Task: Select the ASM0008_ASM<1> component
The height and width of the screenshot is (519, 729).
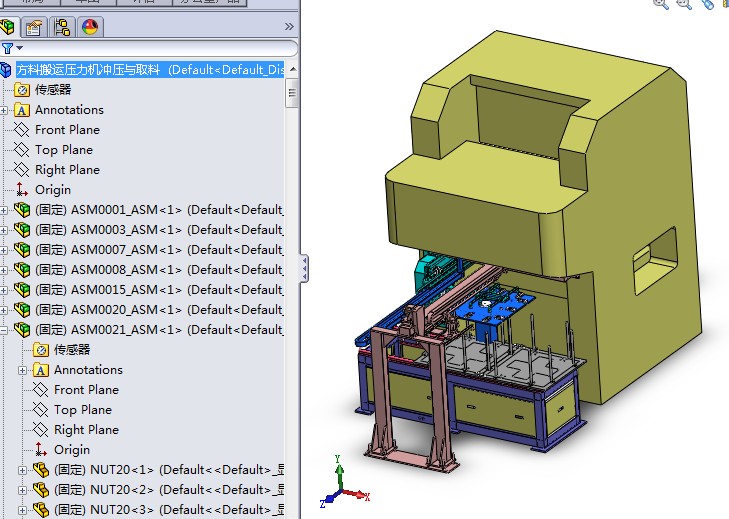Action: [159, 270]
